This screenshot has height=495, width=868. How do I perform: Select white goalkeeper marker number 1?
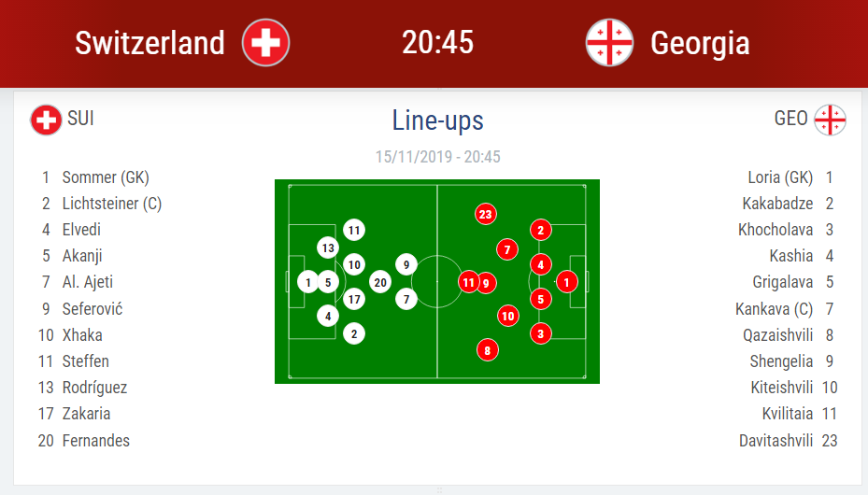(x=307, y=282)
